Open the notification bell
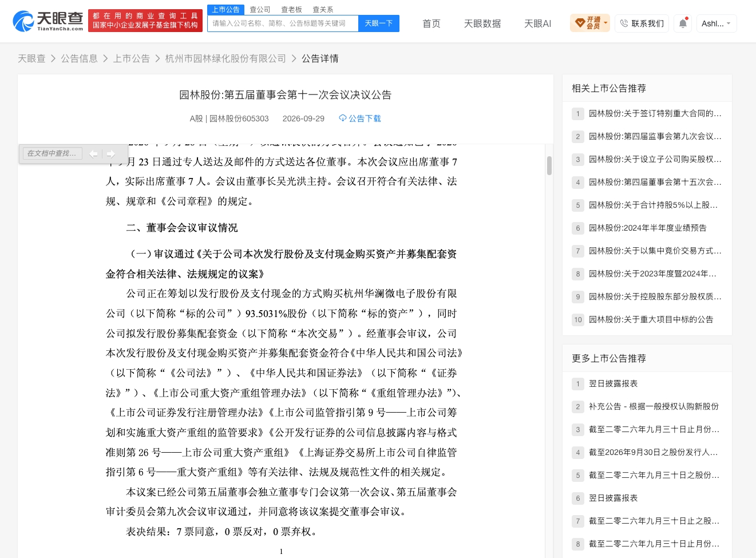This screenshot has width=756, height=558. [683, 23]
